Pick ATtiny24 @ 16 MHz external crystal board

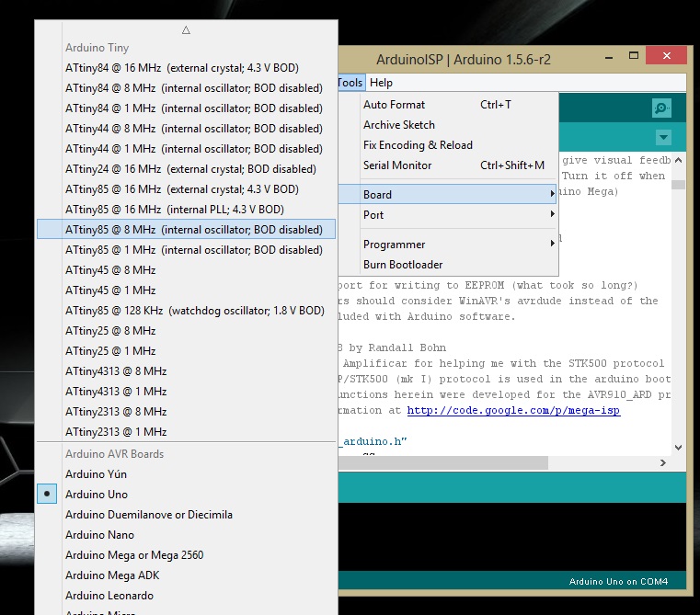coord(186,169)
